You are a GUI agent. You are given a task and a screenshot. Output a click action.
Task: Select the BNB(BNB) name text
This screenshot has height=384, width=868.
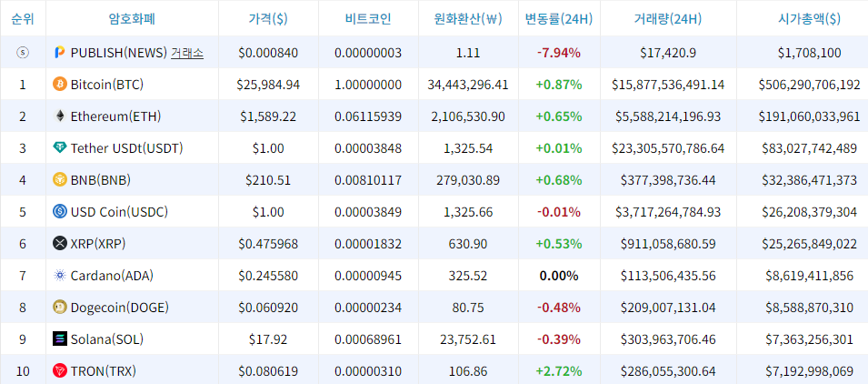pos(101,180)
